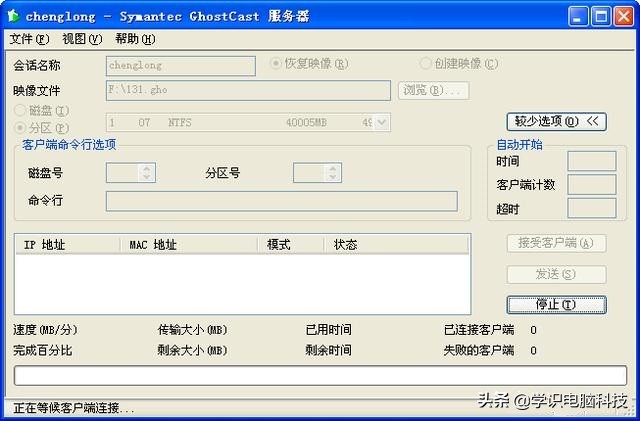Image resolution: width=640 pixels, height=421 pixels.
Task: Decrease the 磁盘号 spinner value
Action: tap(147, 177)
